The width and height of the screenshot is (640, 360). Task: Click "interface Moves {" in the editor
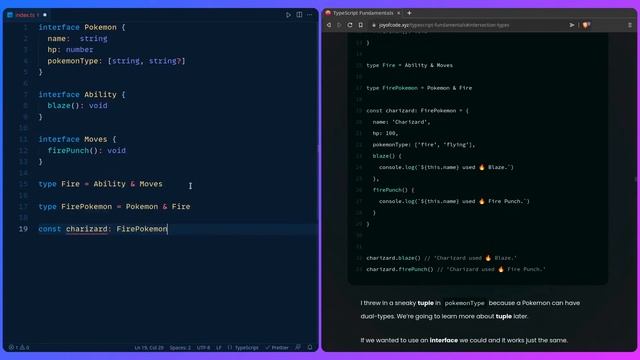pos(78,140)
